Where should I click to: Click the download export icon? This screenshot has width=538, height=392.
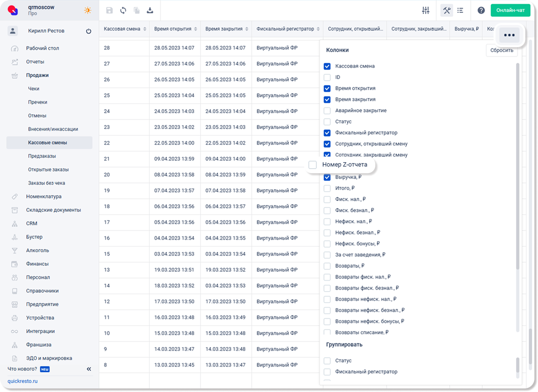[x=150, y=10]
